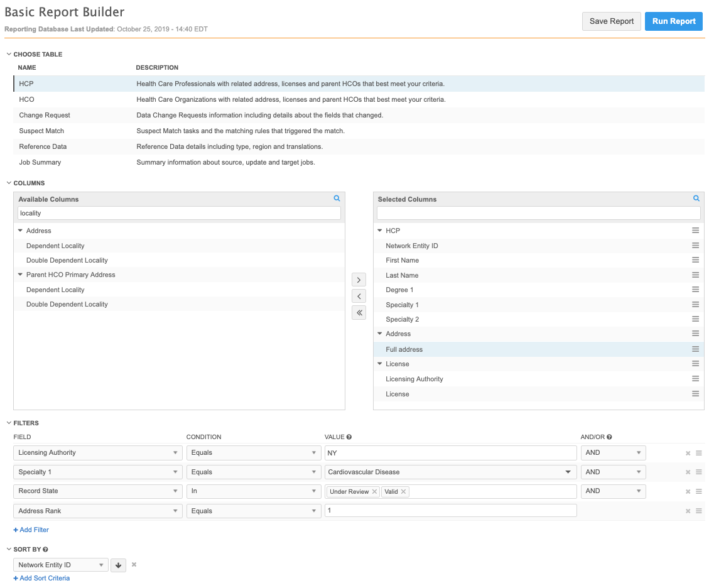Click the Available Columns search field with locality
This screenshot has height=588, width=709.
point(179,214)
